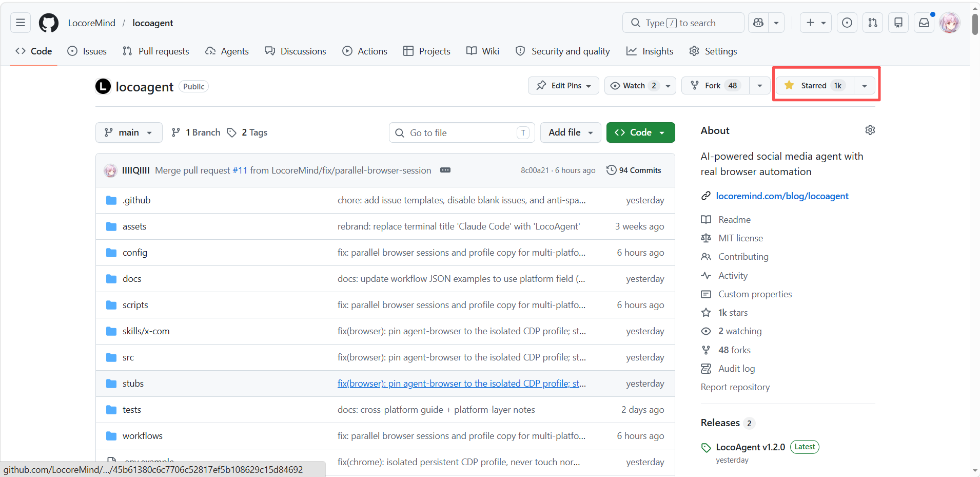The image size is (980, 477).
Task: Open the green Code dropdown
Action: [640, 132]
